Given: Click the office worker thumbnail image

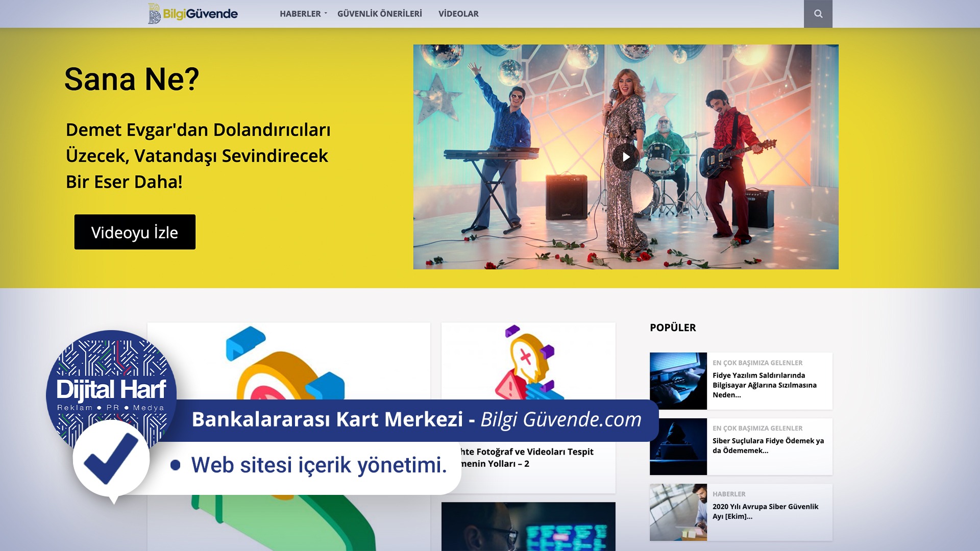Looking at the screenshot, I should point(678,512).
